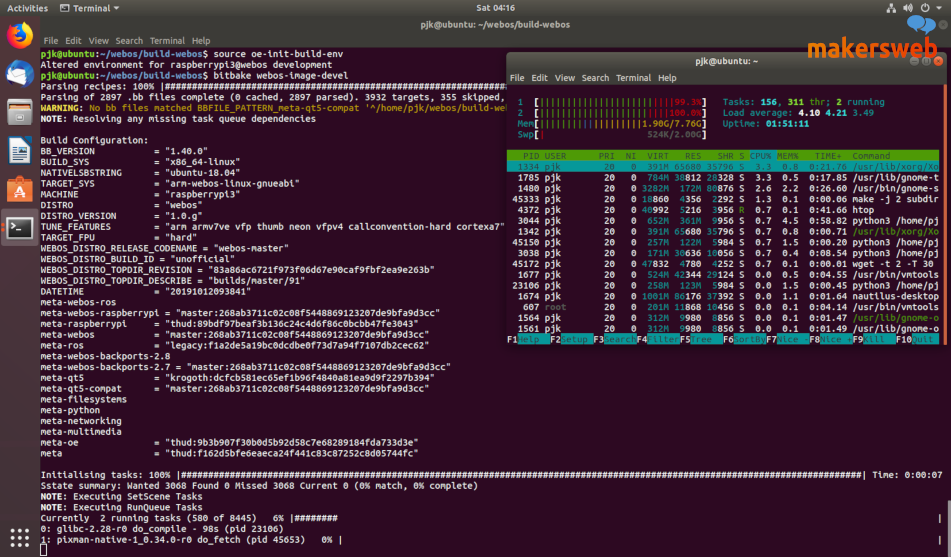Click the Command column header in htop
The width and height of the screenshot is (951, 557).
point(871,156)
